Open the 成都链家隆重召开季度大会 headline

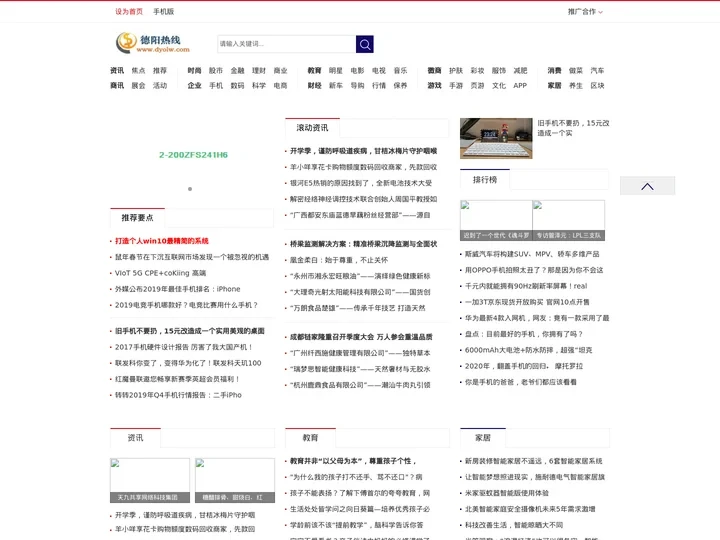[361, 337]
